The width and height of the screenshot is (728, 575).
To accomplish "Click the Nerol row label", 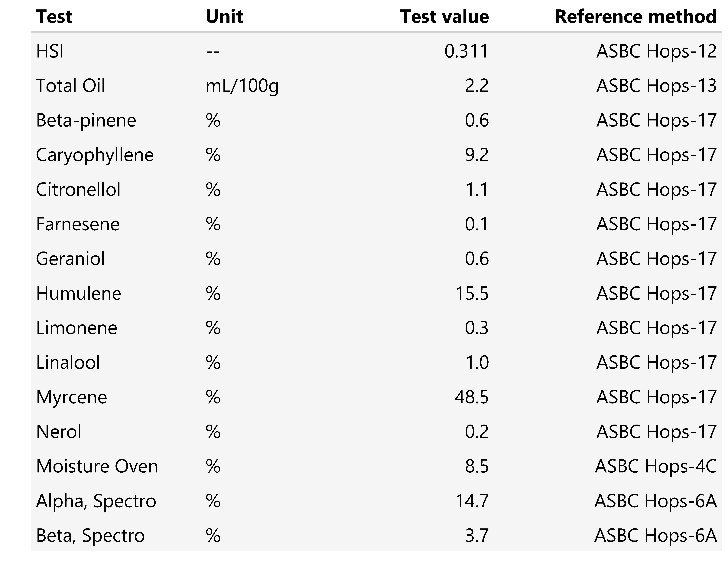I will [59, 432].
